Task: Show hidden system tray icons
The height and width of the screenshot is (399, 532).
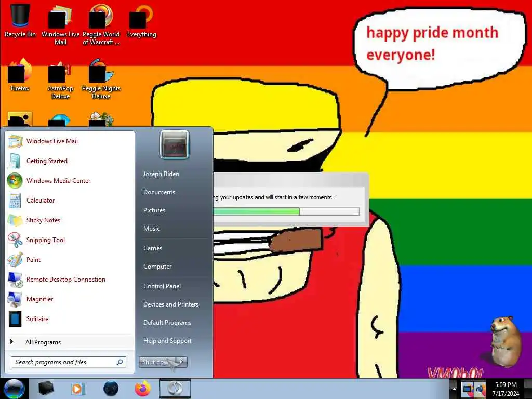Action: click(x=454, y=389)
